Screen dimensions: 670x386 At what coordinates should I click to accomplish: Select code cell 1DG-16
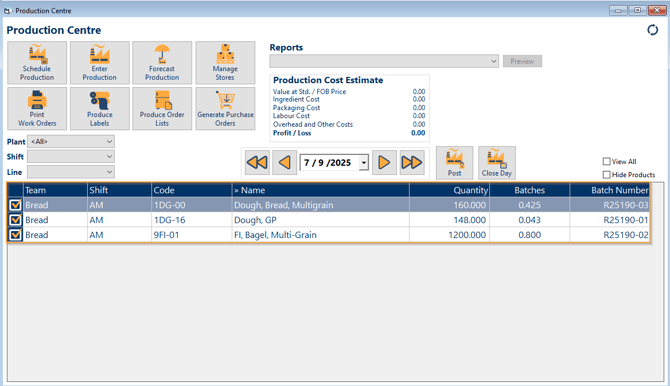click(192, 220)
